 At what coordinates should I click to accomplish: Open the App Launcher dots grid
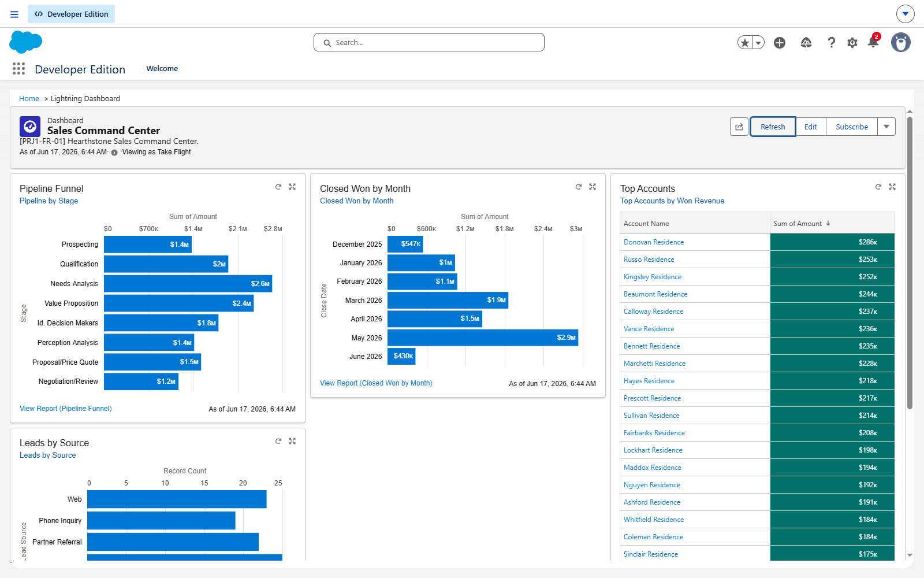18,69
